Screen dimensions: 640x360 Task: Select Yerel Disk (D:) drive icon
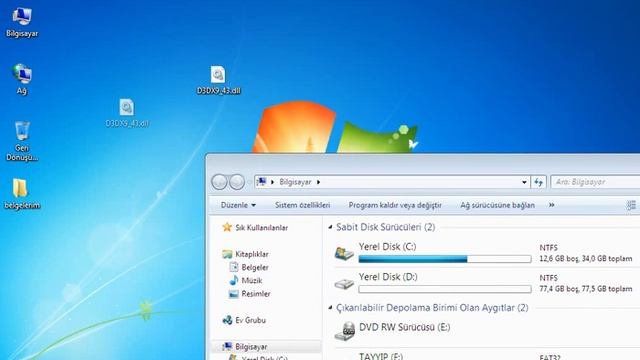click(344, 284)
